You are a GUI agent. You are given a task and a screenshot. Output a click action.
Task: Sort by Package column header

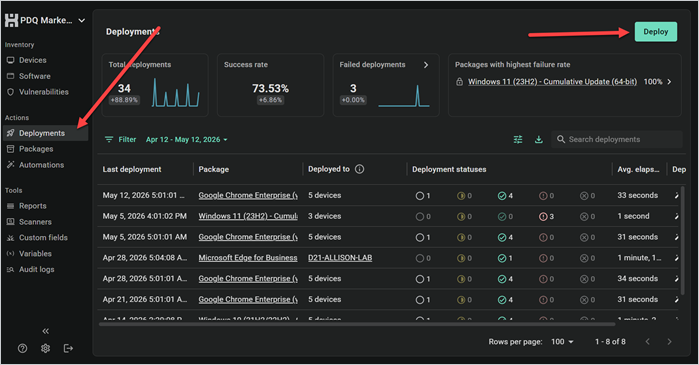tap(214, 169)
